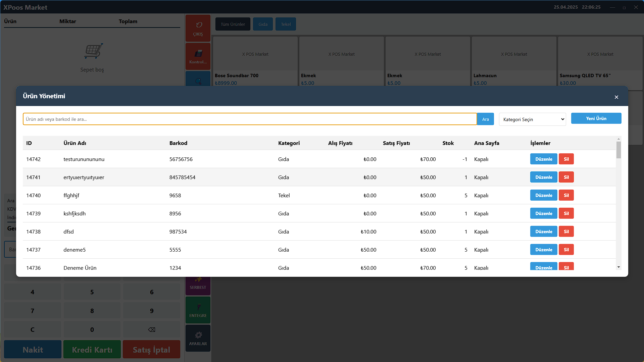This screenshot has width=644, height=362.
Task: Click scrollbar down arrow in product table
Action: click(x=618, y=267)
